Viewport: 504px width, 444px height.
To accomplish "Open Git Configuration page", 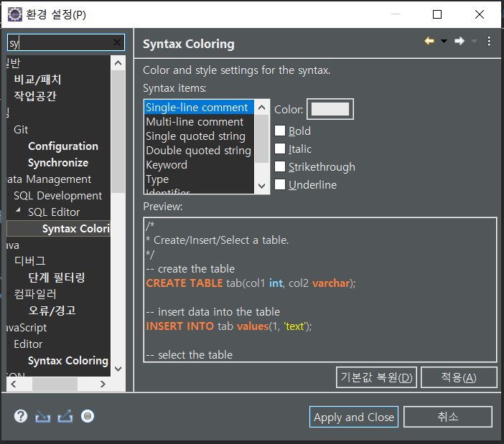I will [x=63, y=146].
